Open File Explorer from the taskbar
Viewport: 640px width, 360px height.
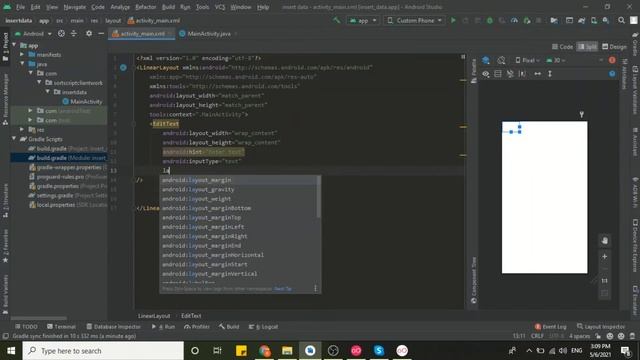pos(287,351)
